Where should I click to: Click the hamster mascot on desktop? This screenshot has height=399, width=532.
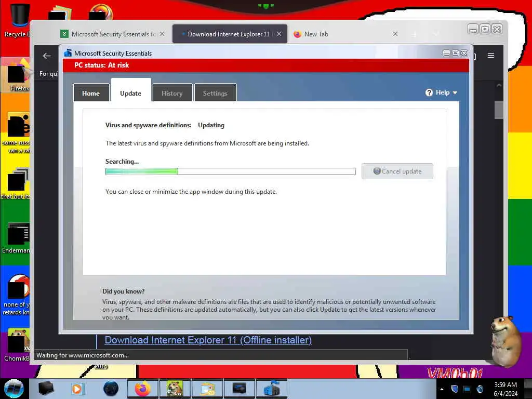coord(506,341)
